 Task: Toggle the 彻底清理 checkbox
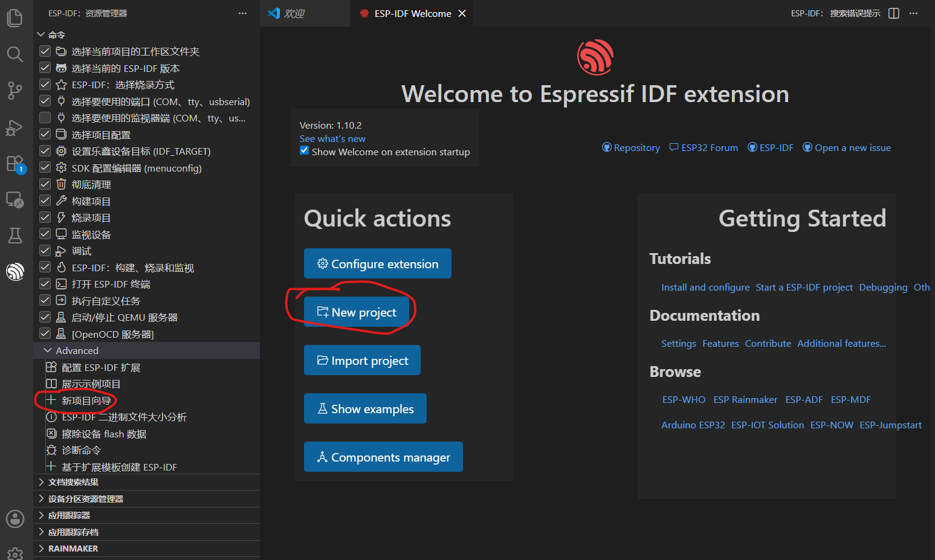coord(45,184)
